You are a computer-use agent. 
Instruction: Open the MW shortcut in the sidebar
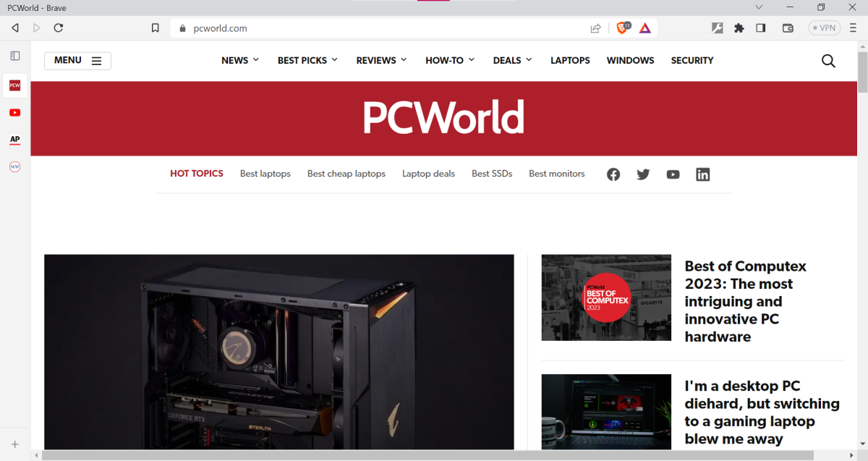[x=14, y=166]
